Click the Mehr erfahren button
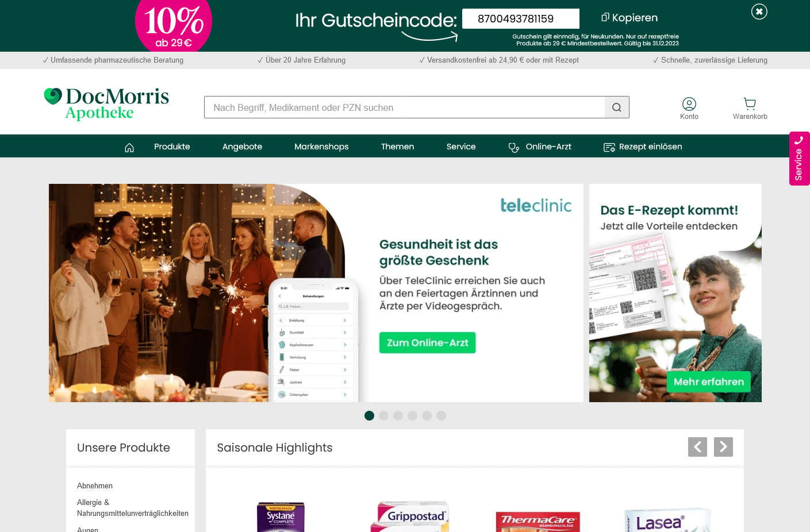 coord(708,381)
